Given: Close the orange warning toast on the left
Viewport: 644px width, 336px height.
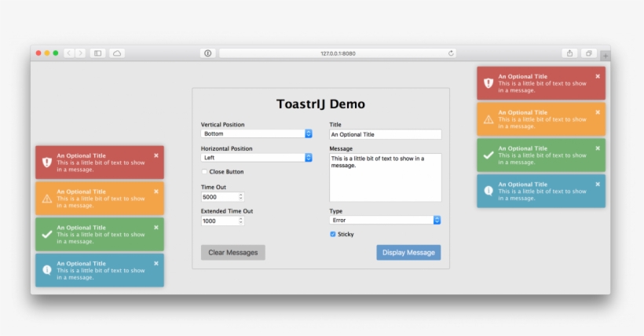Looking at the screenshot, I should [156, 192].
